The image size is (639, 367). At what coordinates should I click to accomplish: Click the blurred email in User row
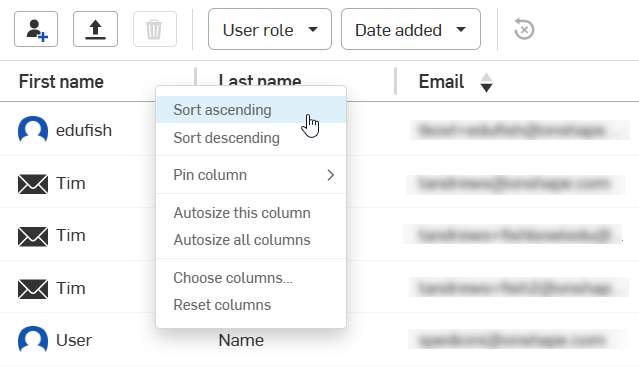518,340
